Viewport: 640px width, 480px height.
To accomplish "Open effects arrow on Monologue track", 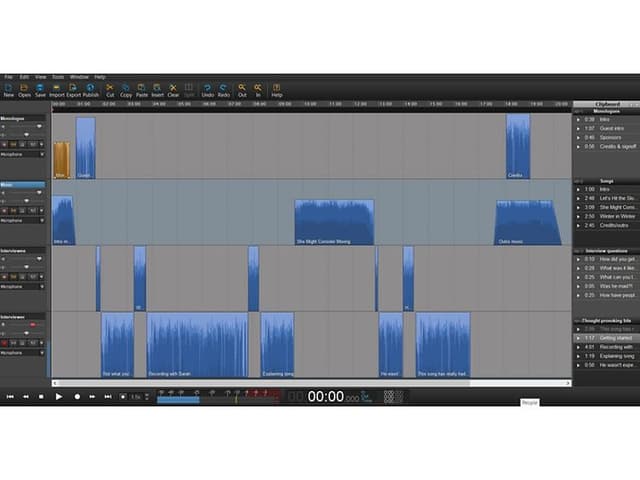I will point(41,144).
